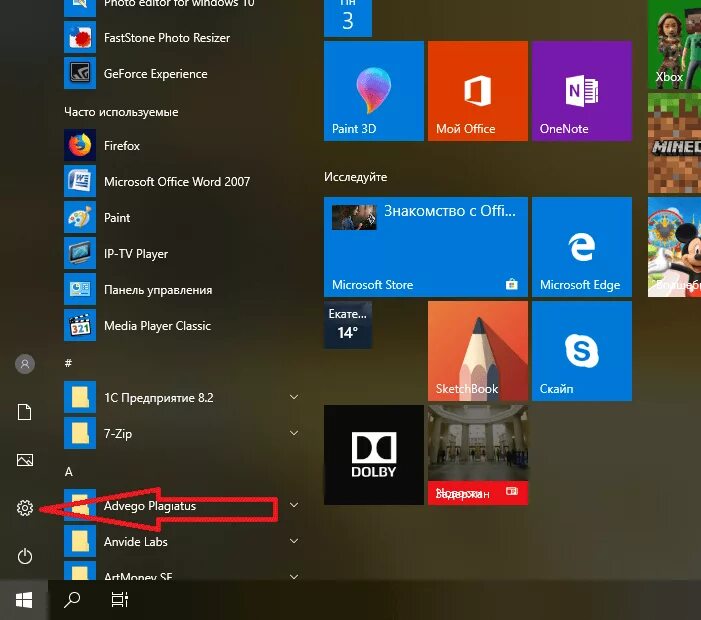
Task: Launch GeForce Experience from the app list
Action: (155, 73)
